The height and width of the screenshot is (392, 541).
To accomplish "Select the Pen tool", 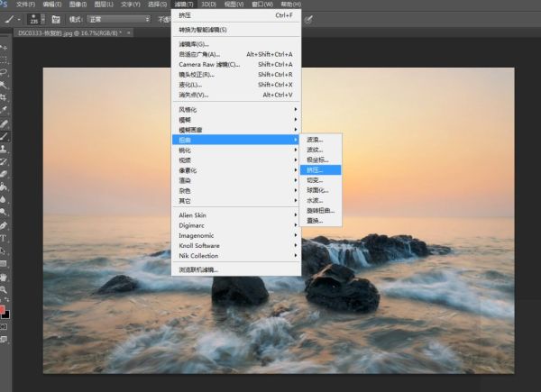I will coord(4,225).
